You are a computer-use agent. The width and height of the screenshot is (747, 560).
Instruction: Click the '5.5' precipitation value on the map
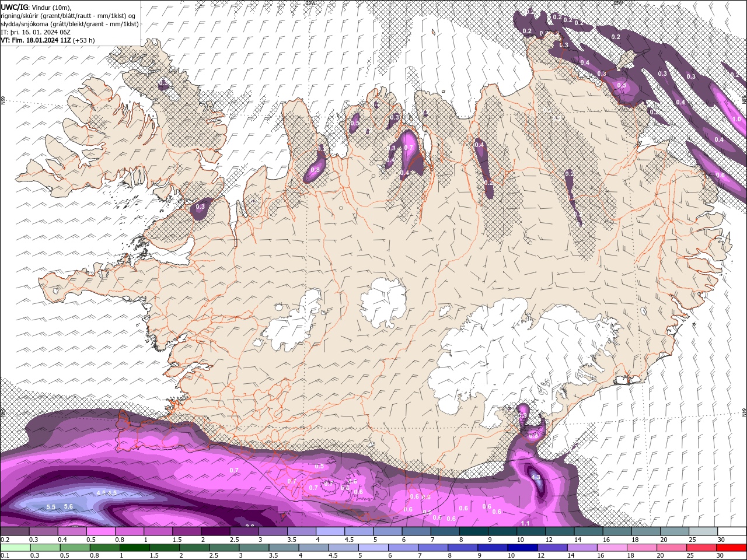coord(51,507)
